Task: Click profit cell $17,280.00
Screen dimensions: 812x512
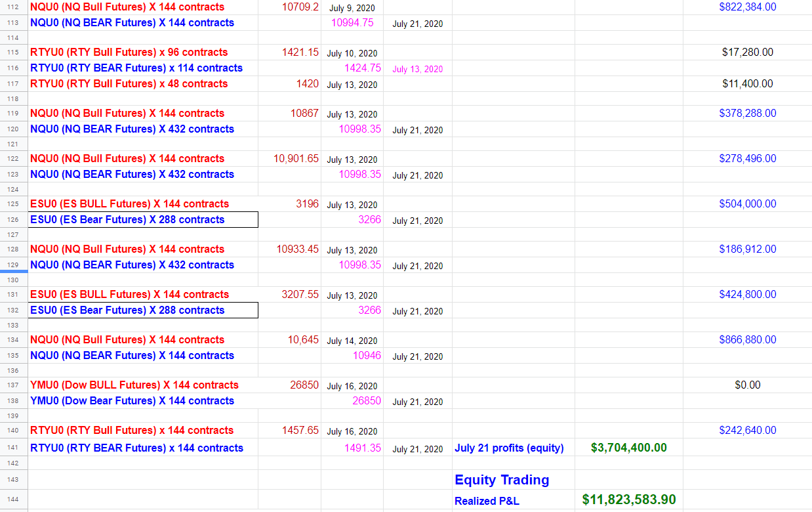Action: [x=747, y=53]
